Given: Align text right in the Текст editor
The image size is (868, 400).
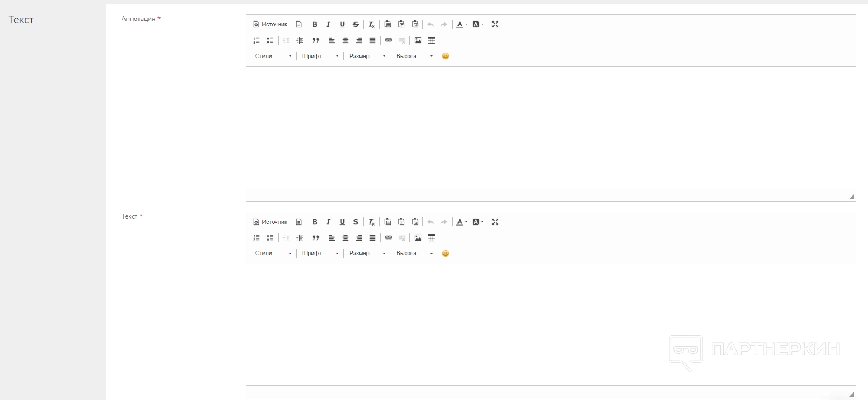Looking at the screenshot, I should 359,238.
